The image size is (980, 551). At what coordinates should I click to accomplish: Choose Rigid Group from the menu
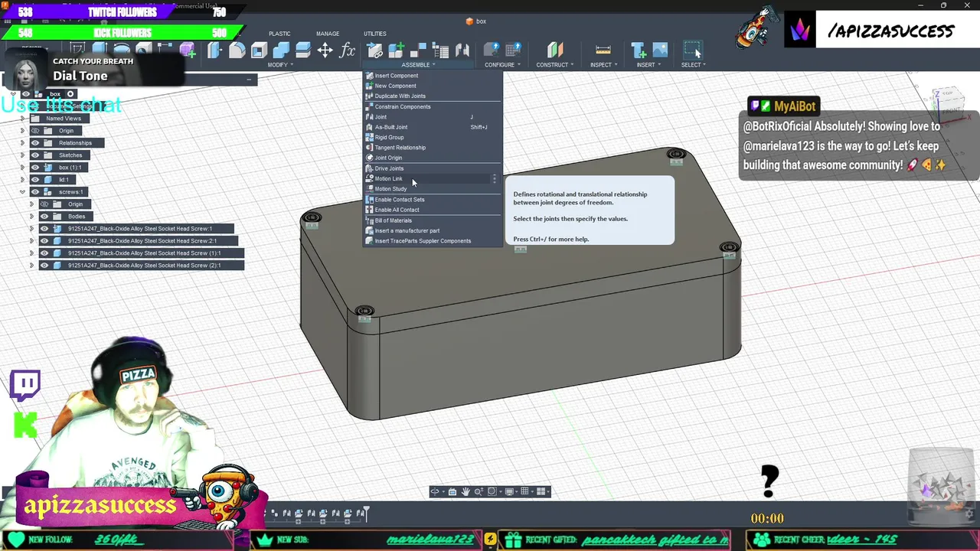[433, 138]
